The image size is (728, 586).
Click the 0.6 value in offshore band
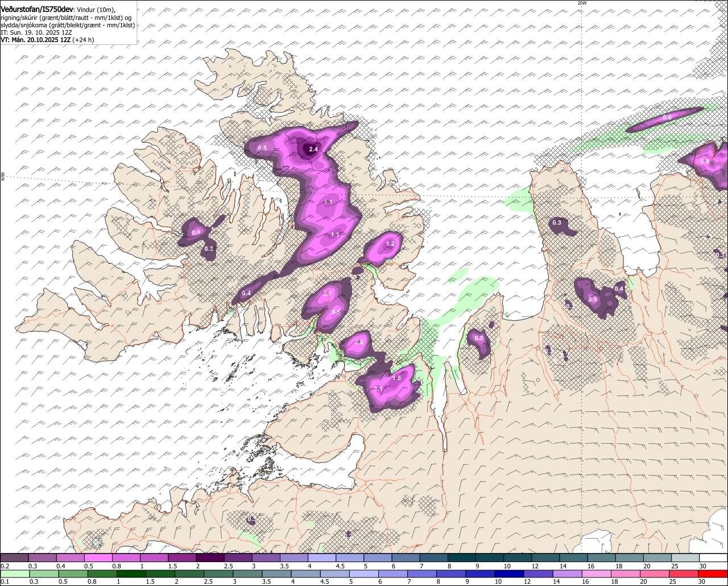[x=667, y=117]
